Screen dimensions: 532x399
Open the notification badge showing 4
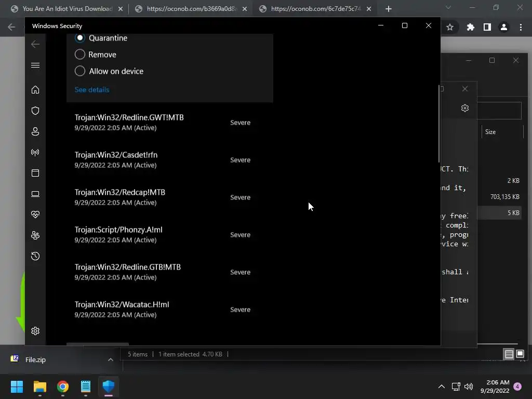[x=517, y=387]
